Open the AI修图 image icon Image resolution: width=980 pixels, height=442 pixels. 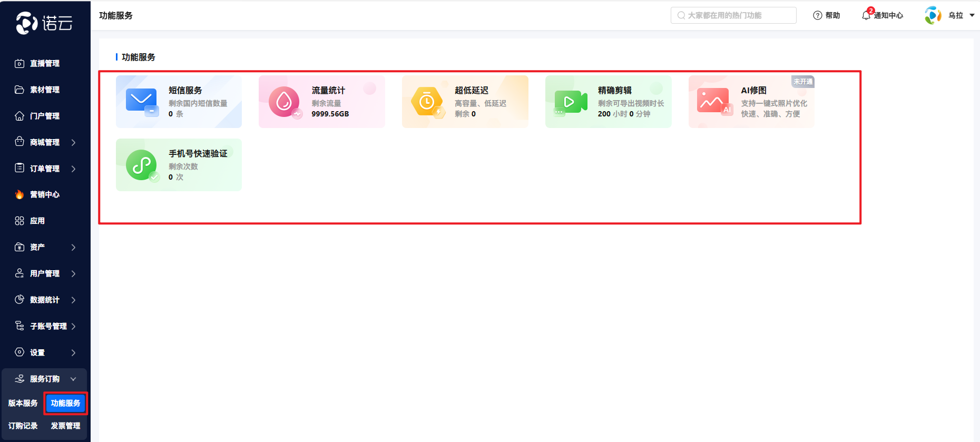click(713, 101)
